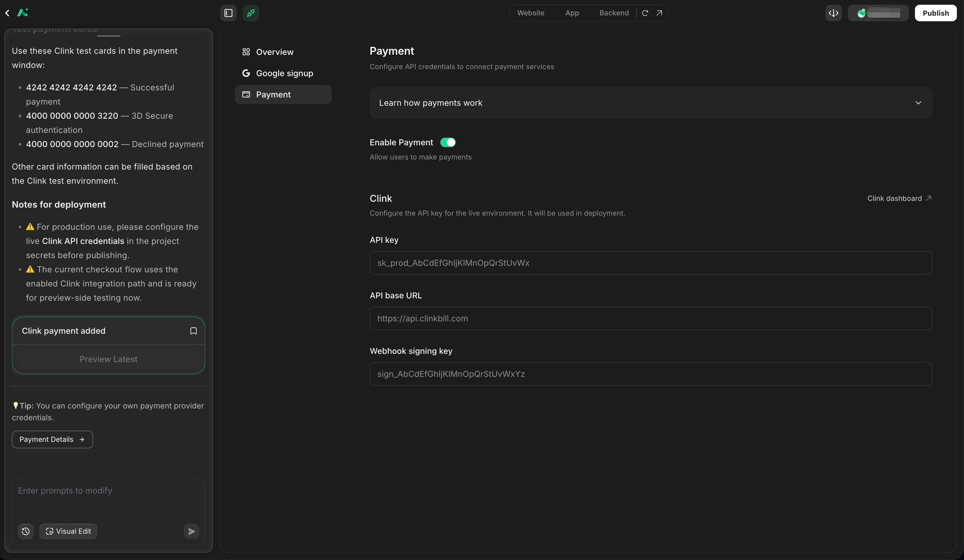The width and height of the screenshot is (964, 560).
Task: Switch to the Backend tab
Action: pyautogui.click(x=614, y=13)
